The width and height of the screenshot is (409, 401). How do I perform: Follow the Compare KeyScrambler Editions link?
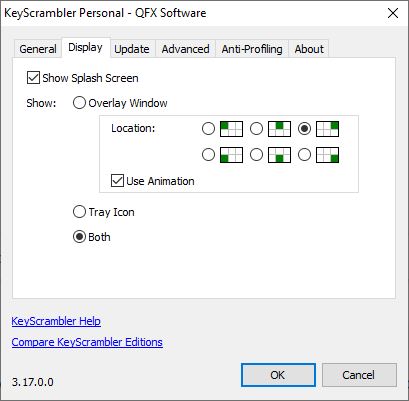(87, 342)
